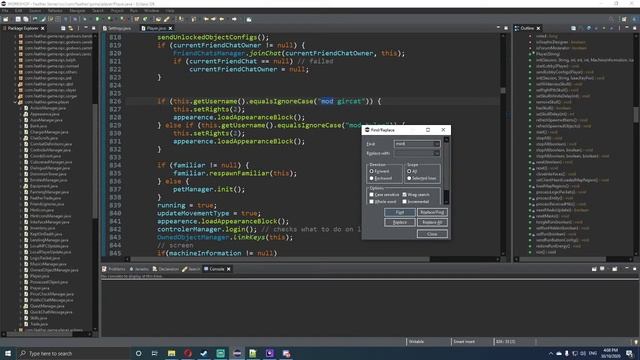Select the Backward direction radio button
The height and width of the screenshot is (360, 640).
371,178
